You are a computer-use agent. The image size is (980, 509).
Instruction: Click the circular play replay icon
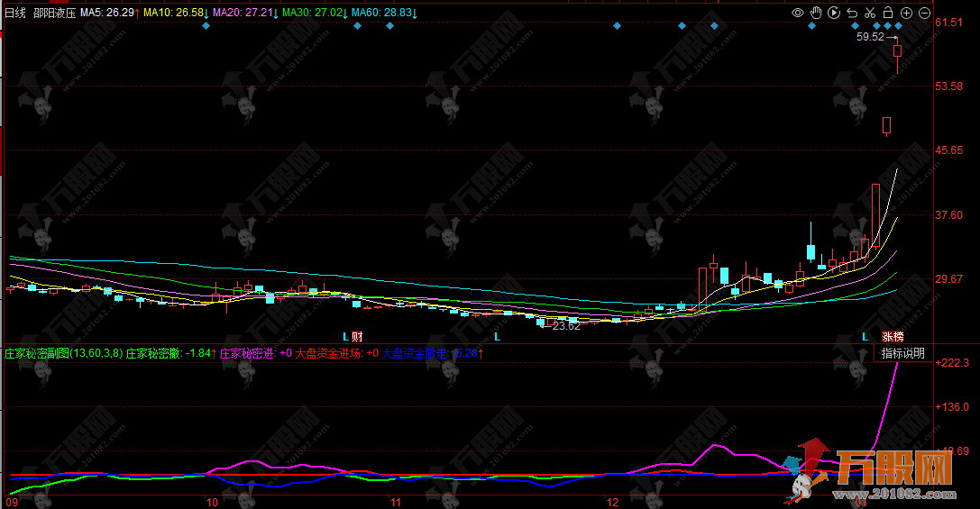833,13
